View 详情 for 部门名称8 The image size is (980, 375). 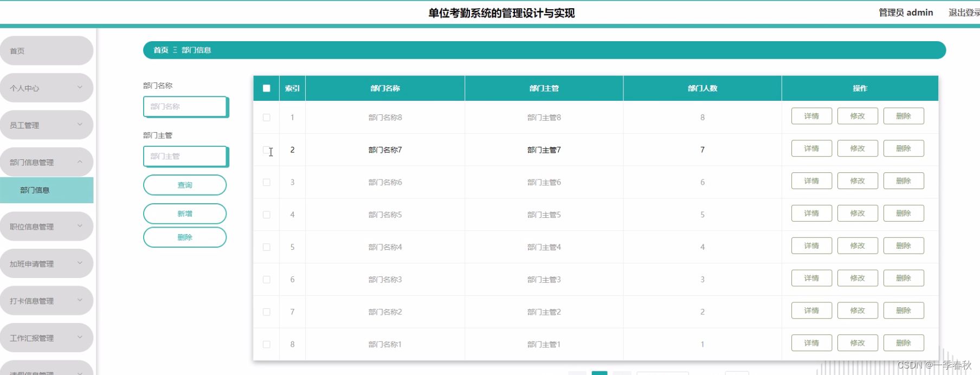(811, 116)
